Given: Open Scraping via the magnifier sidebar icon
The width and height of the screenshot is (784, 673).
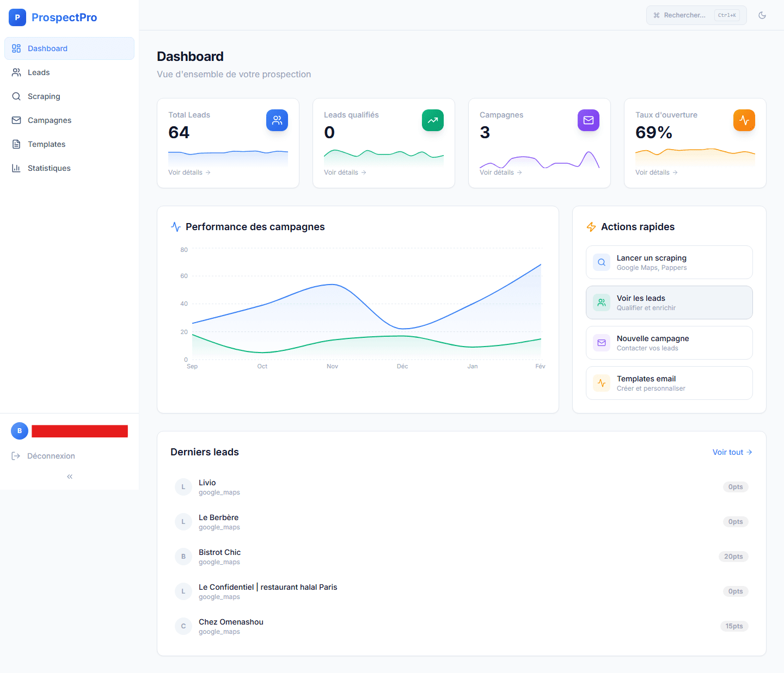Looking at the screenshot, I should [x=16, y=96].
